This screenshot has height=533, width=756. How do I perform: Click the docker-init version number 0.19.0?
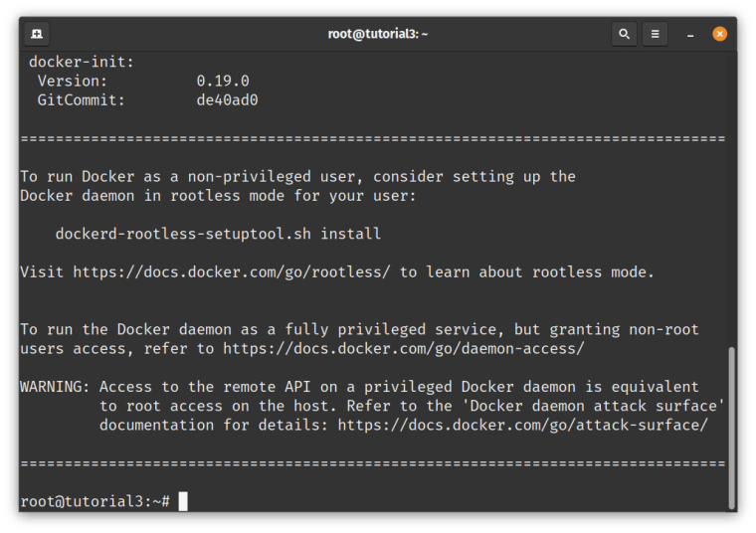[223, 81]
